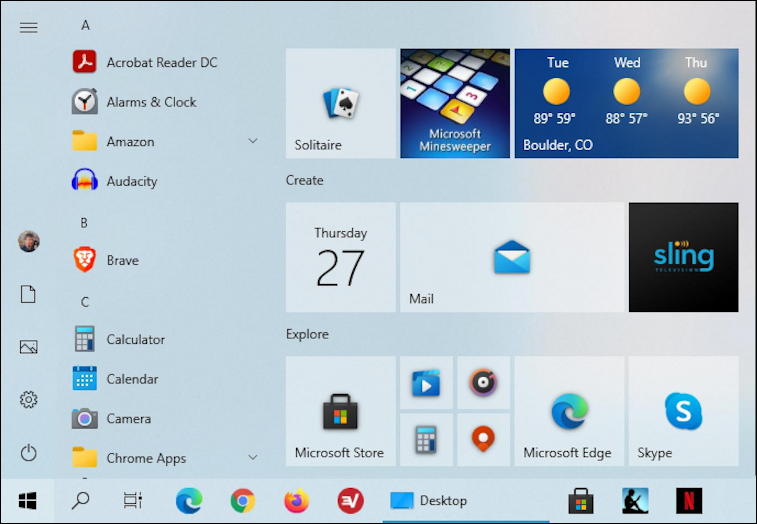This screenshot has height=524, width=757.
Task: Select the Create group heading
Action: point(305,180)
